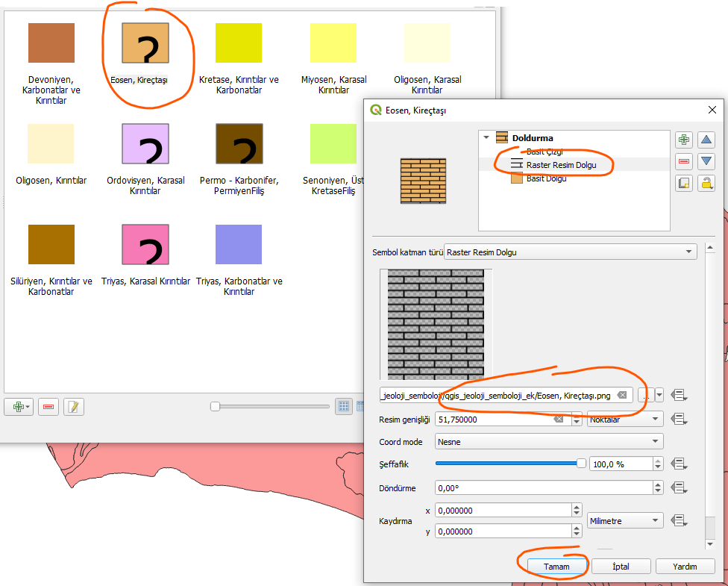Open the Coord mode Nesne dropdown

point(549,442)
